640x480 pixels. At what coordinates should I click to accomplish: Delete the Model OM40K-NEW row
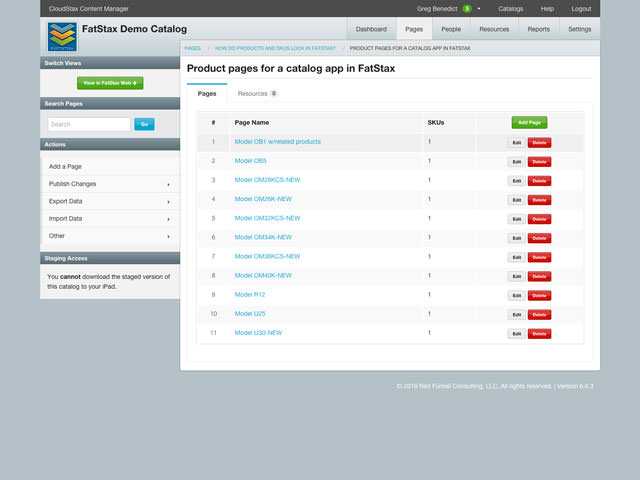(x=539, y=276)
